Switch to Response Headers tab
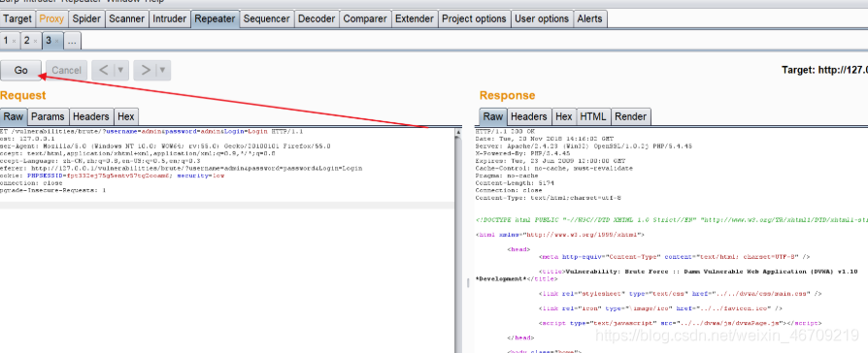Screen dimensions: 868x353 click(x=528, y=116)
